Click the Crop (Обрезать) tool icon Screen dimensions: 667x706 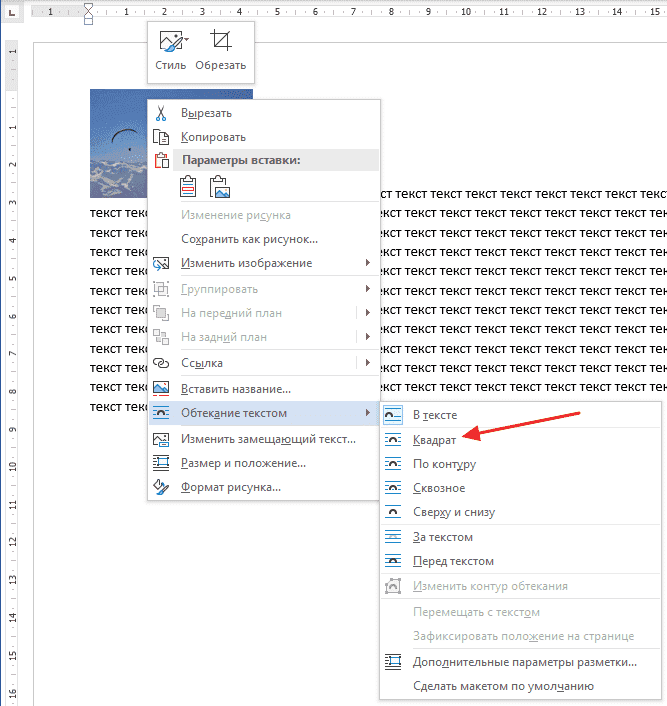220,42
